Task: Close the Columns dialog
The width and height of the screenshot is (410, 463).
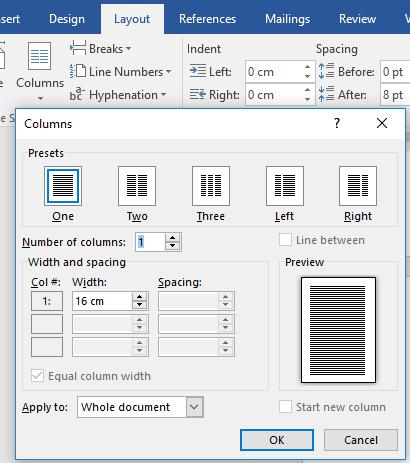Action: [x=382, y=123]
